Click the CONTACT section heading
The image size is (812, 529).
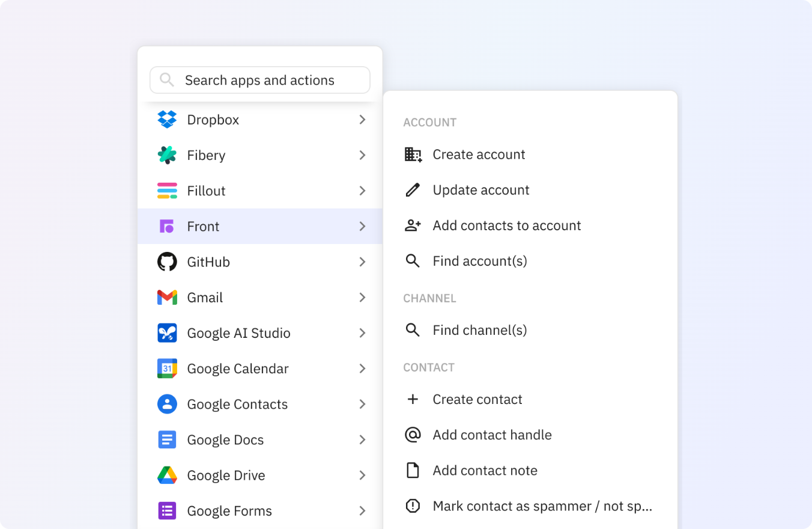[x=429, y=367]
